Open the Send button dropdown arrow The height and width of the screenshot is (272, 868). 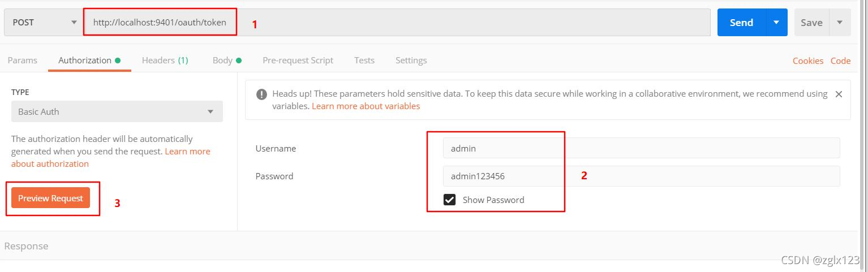tap(776, 23)
